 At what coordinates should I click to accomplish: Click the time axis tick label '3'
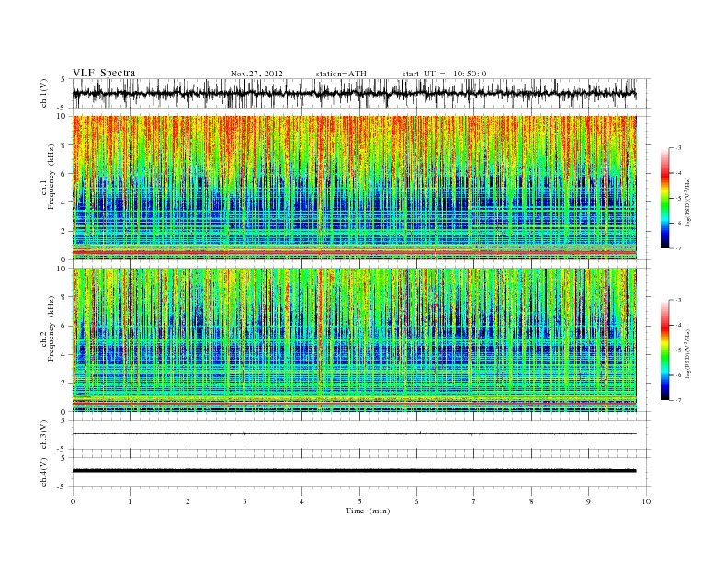[245, 501]
